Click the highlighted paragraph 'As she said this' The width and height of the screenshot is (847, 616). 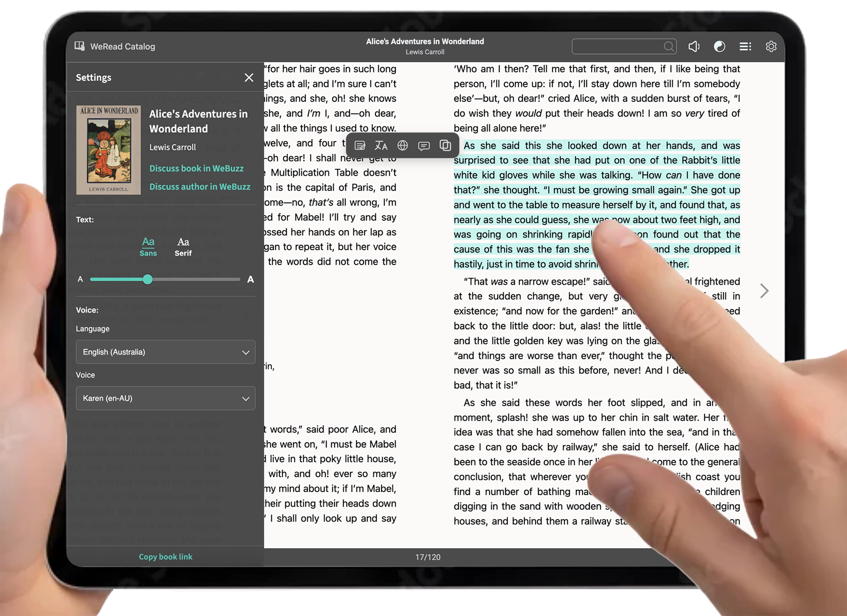(597, 204)
